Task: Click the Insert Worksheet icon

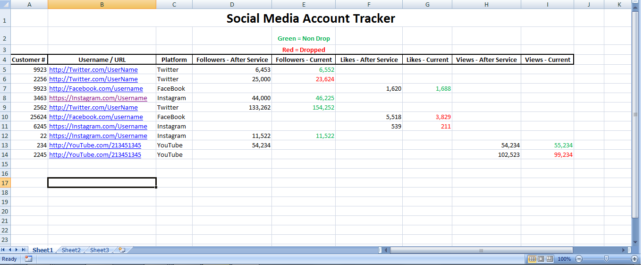Action: [121, 250]
